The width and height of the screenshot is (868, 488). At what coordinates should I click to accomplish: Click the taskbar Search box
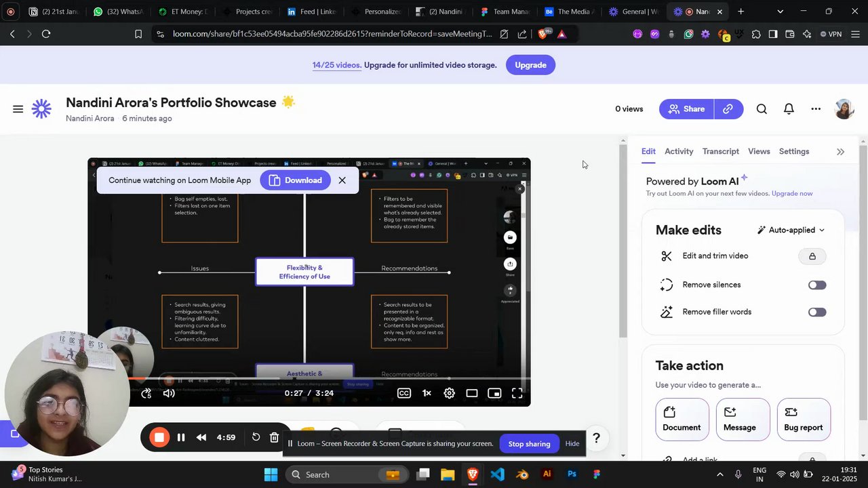click(x=347, y=474)
